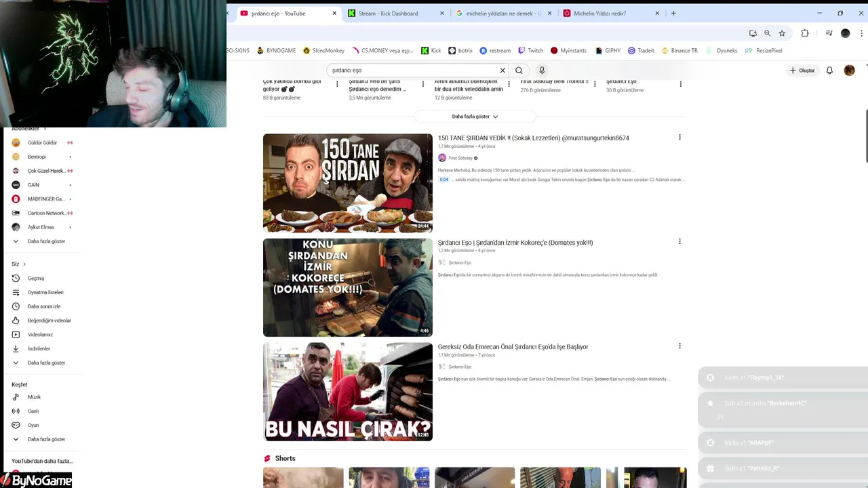The height and width of the screenshot is (488, 868).
Task: Open Chrome profile avatar
Action: [845, 33]
